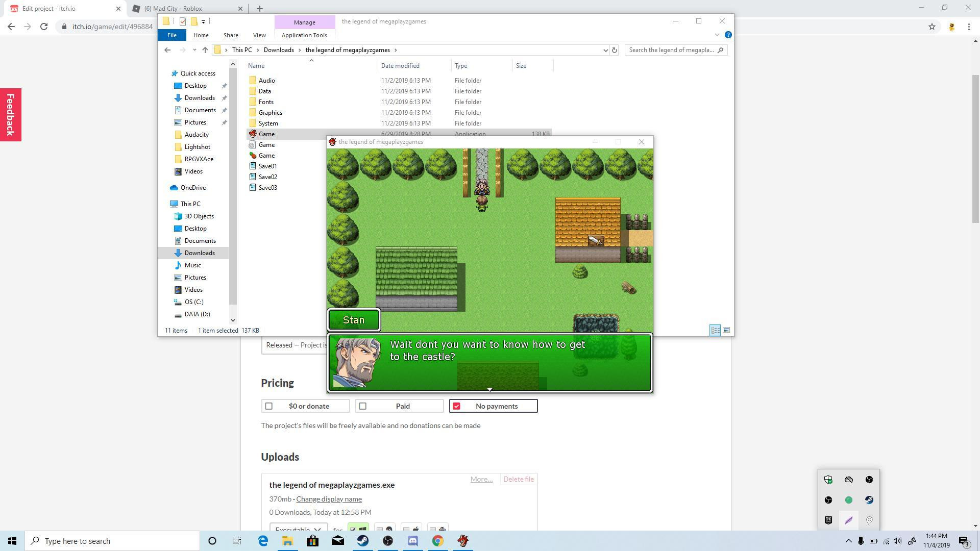The image size is (980, 551).
Task: Reload the itch.io browser page
Action: point(44,27)
